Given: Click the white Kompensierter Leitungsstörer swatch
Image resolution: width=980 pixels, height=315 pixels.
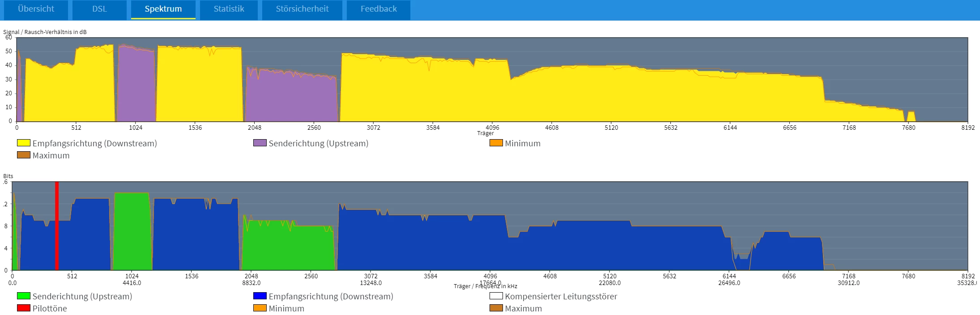Looking at the screenshot, I should coord(496,296).
